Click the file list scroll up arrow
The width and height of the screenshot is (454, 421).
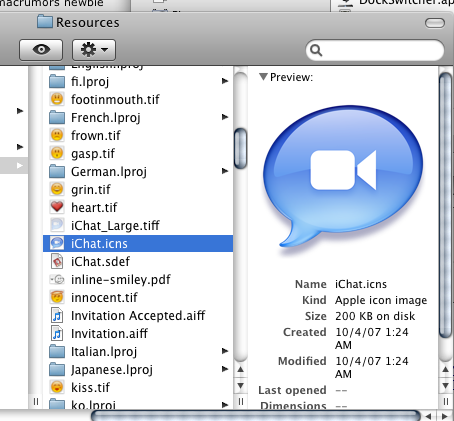coord(240,370)
